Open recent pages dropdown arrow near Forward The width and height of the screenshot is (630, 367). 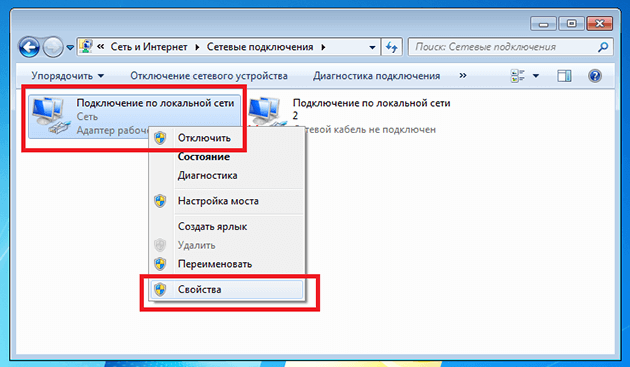(70, 48)
